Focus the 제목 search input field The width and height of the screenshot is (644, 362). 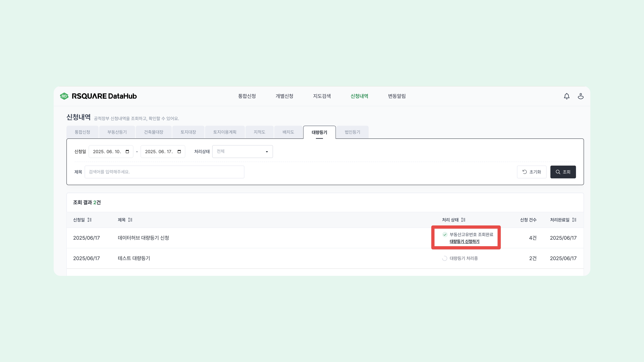[x=164, y=172]
